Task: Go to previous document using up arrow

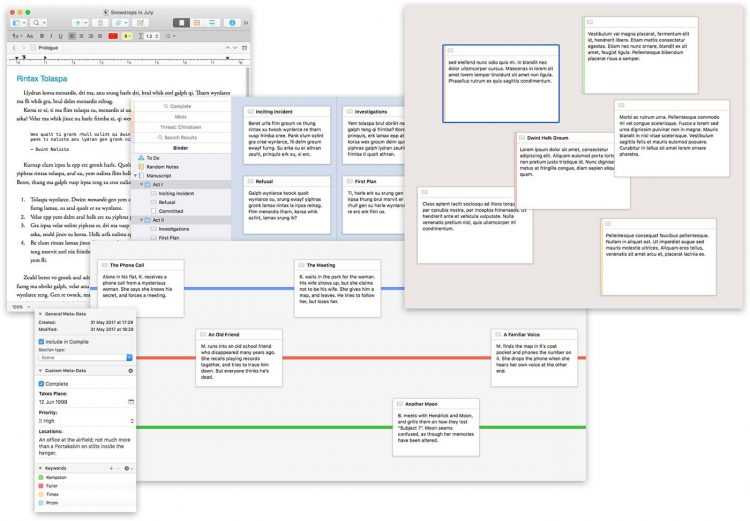Action: (x=228, y=48)
